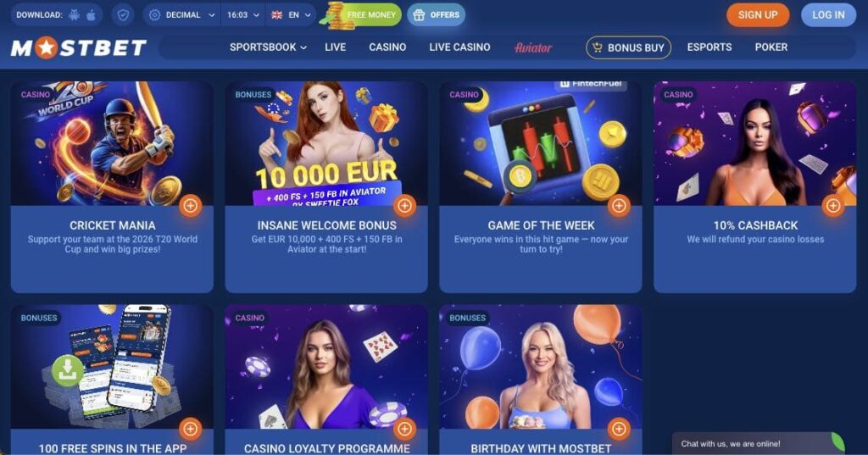Expand Cricket Mania card plus icon
Viewport: 868px width, 455px height.
tap(191, 206)
